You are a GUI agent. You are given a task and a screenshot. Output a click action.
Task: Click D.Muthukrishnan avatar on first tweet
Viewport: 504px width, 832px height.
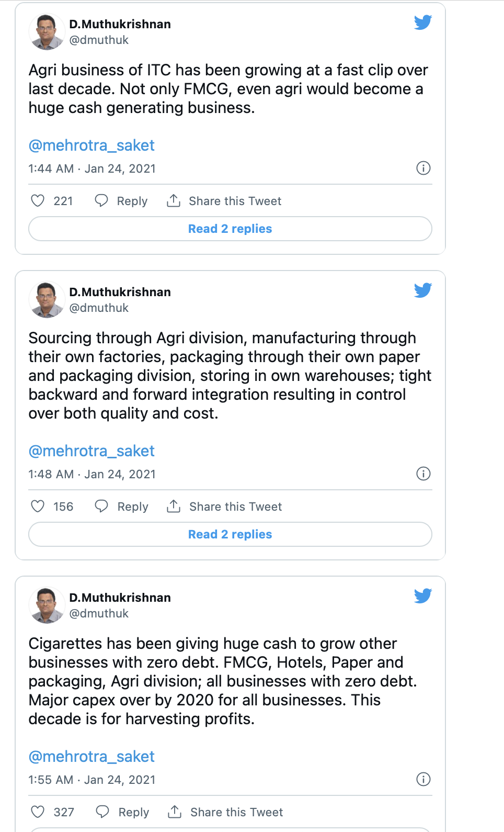click(47, 32)
